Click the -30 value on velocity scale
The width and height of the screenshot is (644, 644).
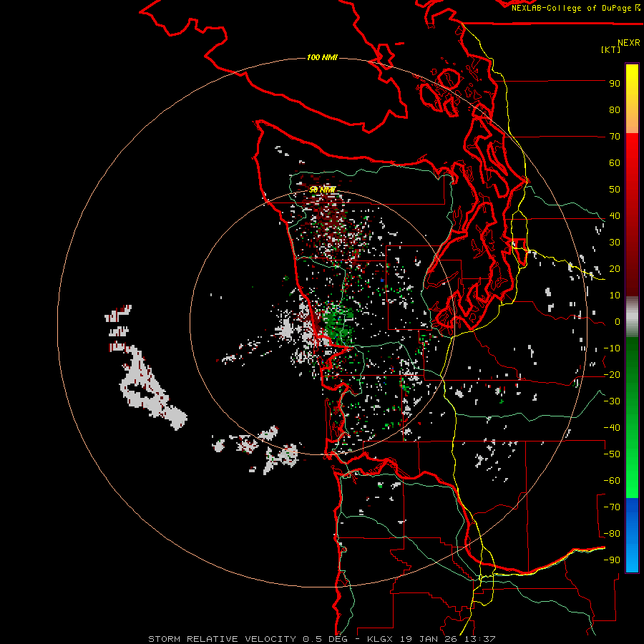coord(612,401)
